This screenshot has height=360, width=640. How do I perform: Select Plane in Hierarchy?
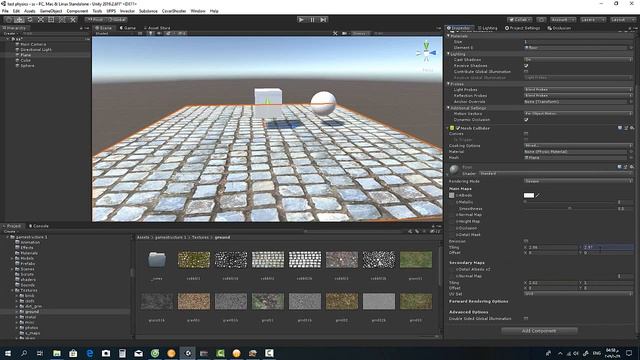click(26, 55)
